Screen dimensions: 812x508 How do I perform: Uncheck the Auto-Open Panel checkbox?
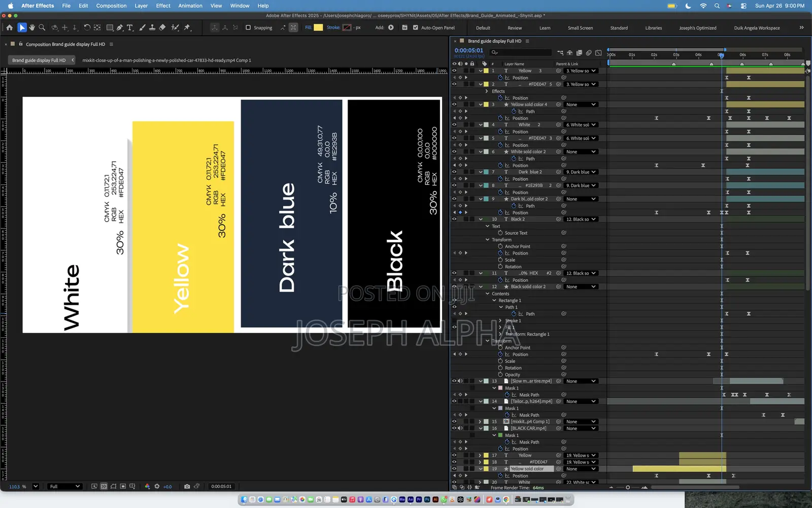[x=416, y=27]
